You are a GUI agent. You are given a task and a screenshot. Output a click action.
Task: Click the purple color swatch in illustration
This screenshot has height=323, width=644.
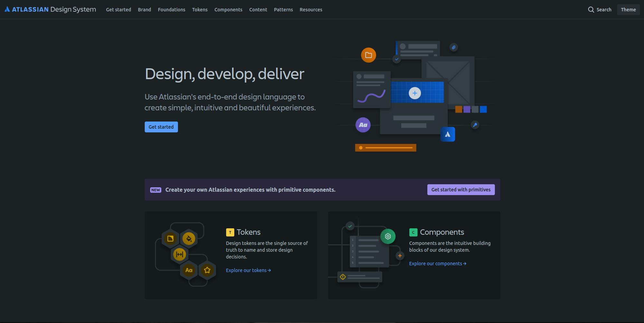point(467,109)
